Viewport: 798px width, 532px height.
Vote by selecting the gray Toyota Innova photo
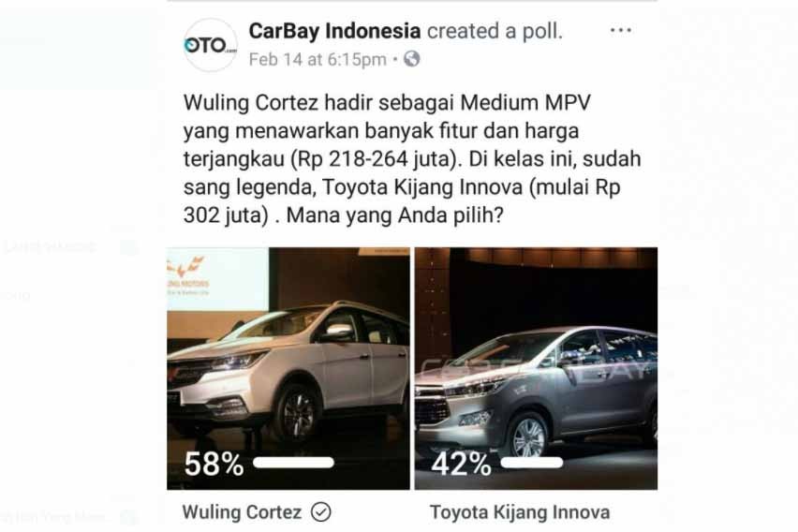[x=536, y=368]
